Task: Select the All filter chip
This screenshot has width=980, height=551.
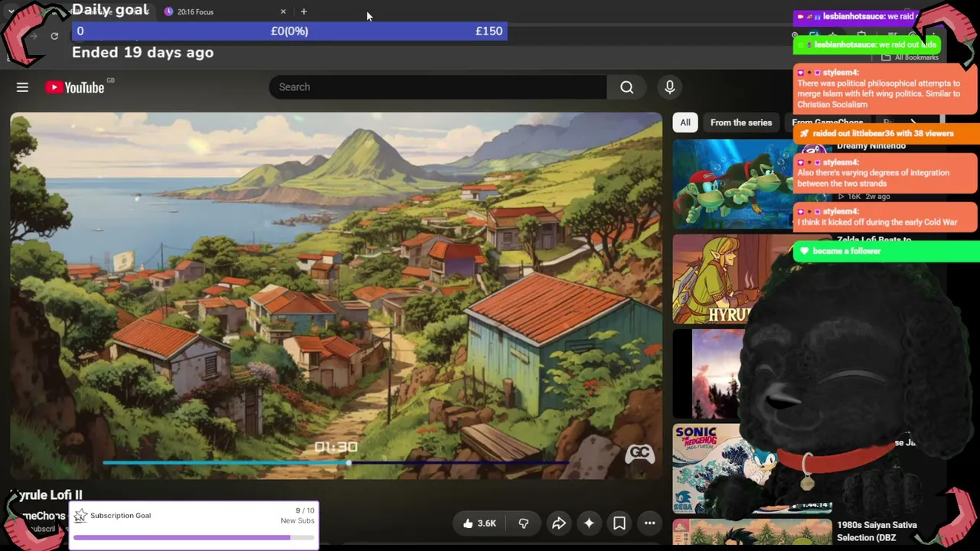Action: coord(685,122)
